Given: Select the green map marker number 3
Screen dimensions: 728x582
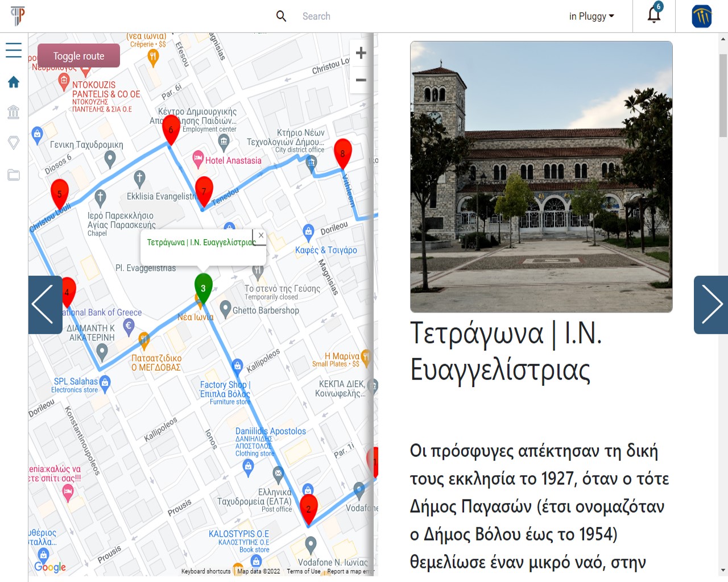Looking at the screenshot, I should coord(203,287).
